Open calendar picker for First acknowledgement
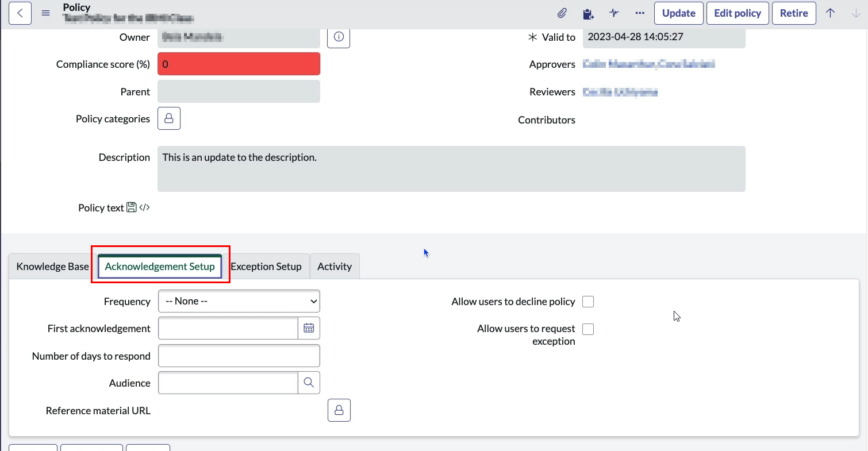The height and width of the screenshot is (451, 868). (x=309, y=328)
